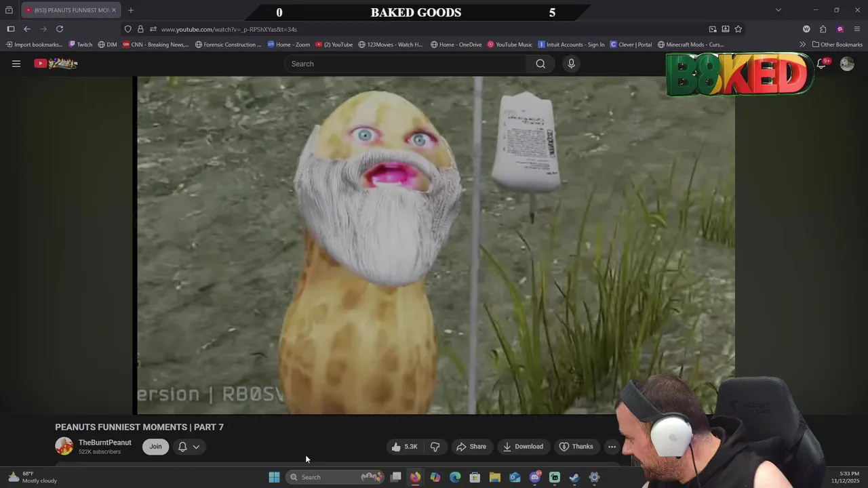Open Twitch bookmark
The image size is (868, 488).
click(80, 45)
